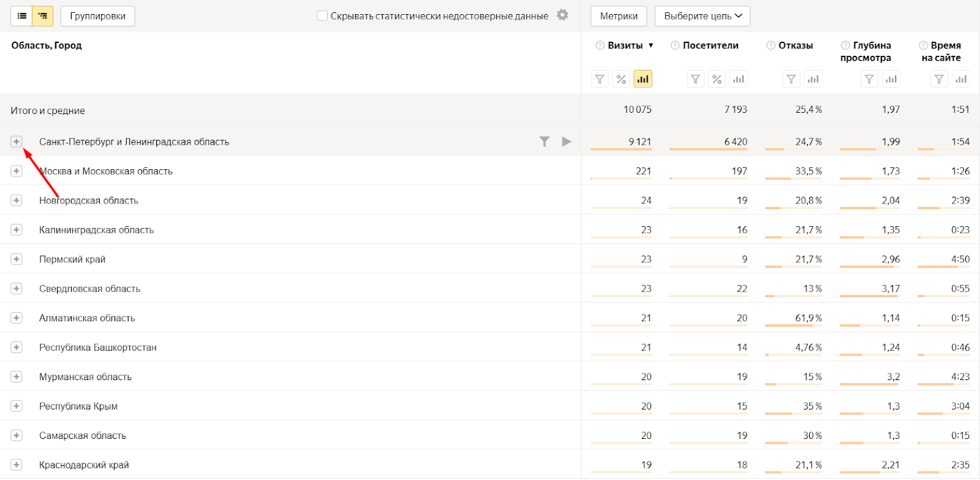Toggle hiding statistically unreliable data checkbox
The width and height of the screenshot is (980, 480).
(322, 16)
